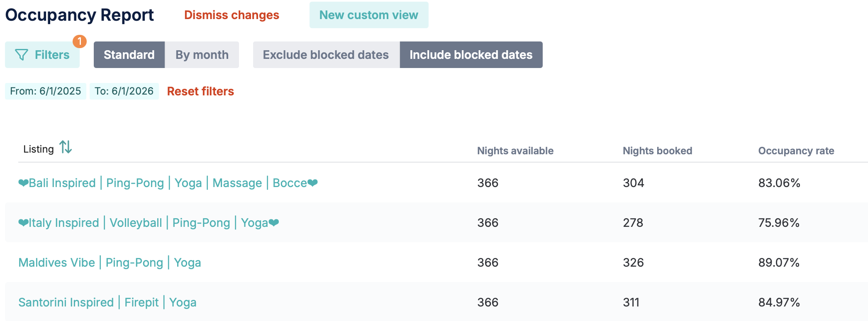Screen dimensions: 868x321
Task: Create a New custom view
Action: (x=369, y=15)
